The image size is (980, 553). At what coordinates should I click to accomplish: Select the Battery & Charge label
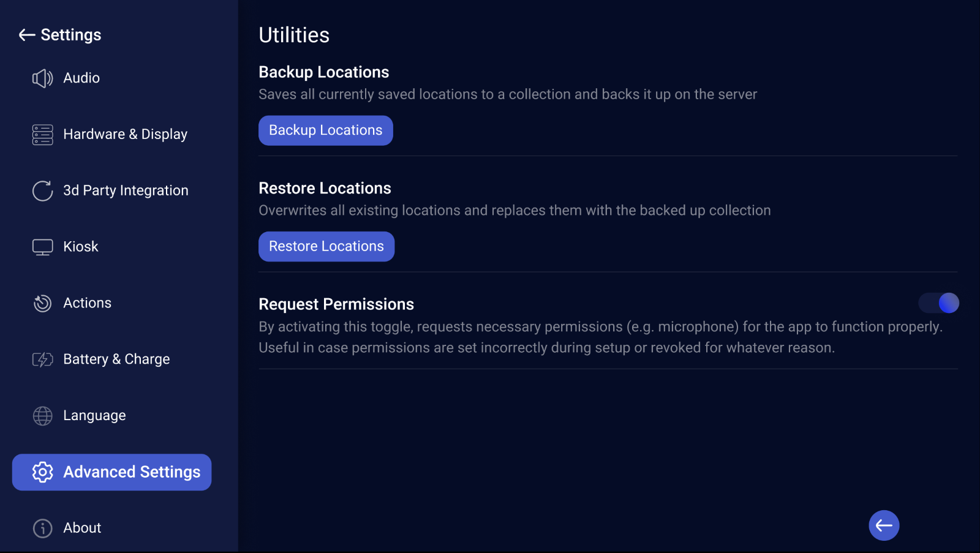point(116,359)
